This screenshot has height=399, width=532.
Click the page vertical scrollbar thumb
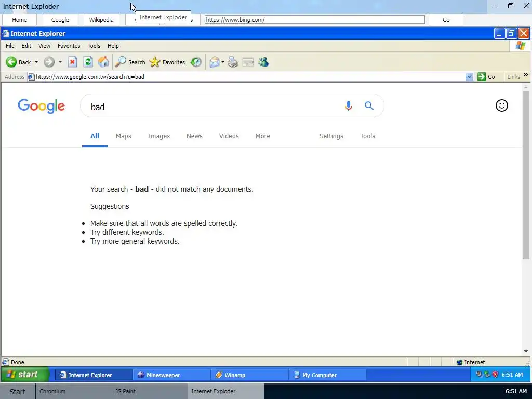point(526,175)
